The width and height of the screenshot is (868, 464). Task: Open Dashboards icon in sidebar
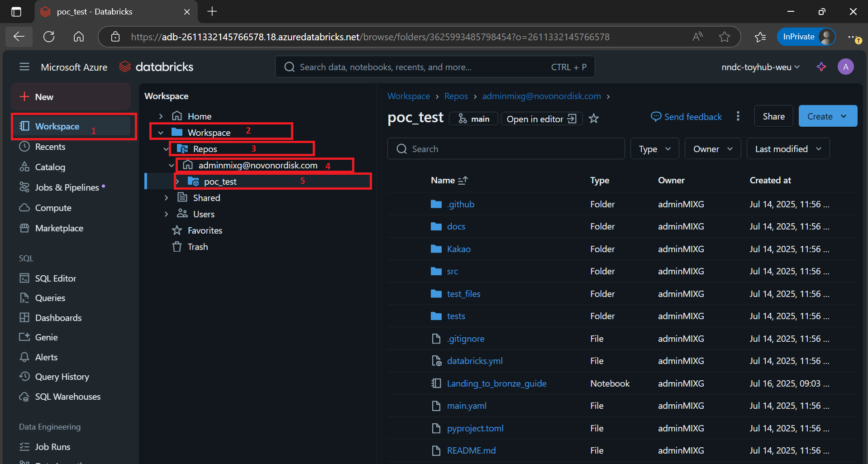point(24,317)
